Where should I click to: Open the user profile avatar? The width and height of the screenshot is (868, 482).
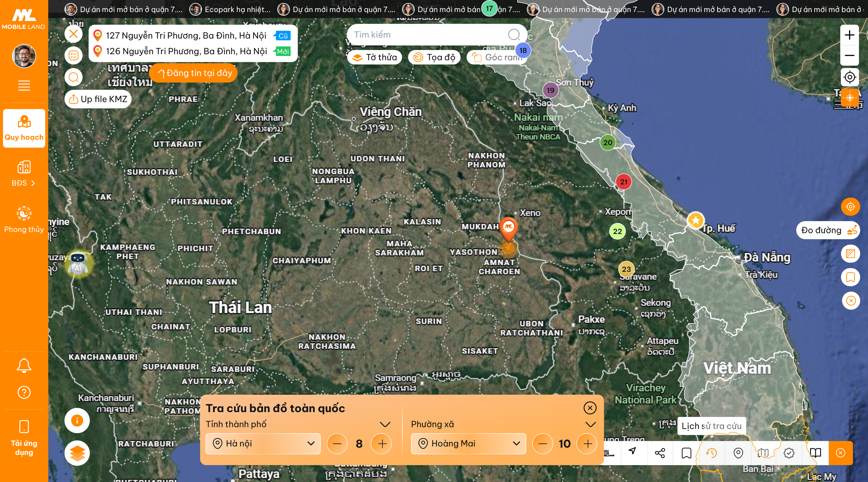[24, 56]
